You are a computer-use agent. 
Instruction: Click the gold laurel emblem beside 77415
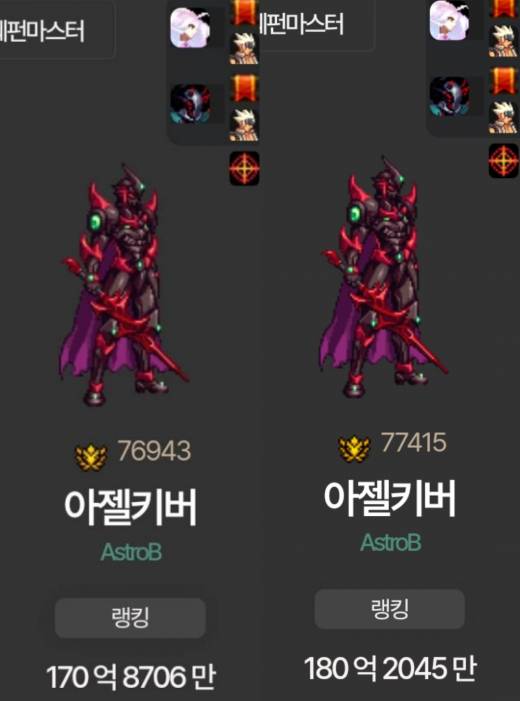(354, 449)
